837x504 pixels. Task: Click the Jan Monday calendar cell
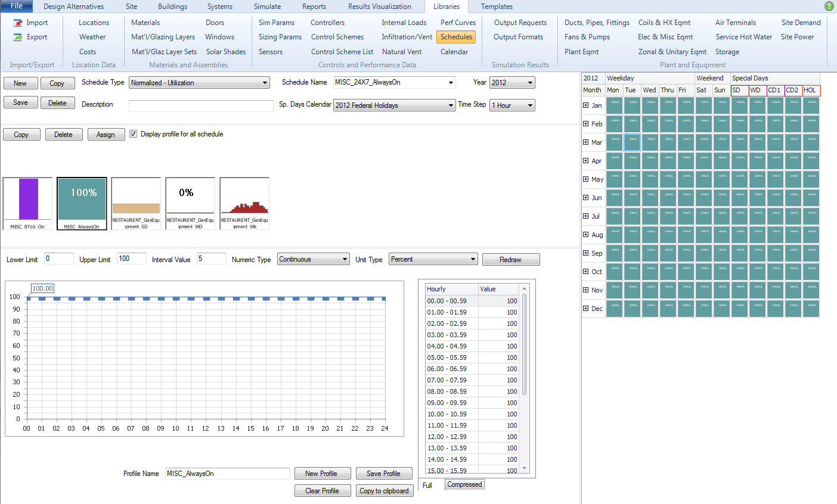tap(615, 105)
